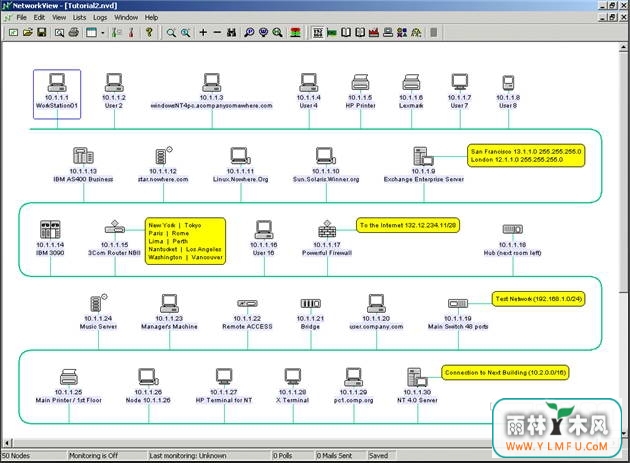
Task: Click the red factory toolbar icon
Action: point(374,33)
